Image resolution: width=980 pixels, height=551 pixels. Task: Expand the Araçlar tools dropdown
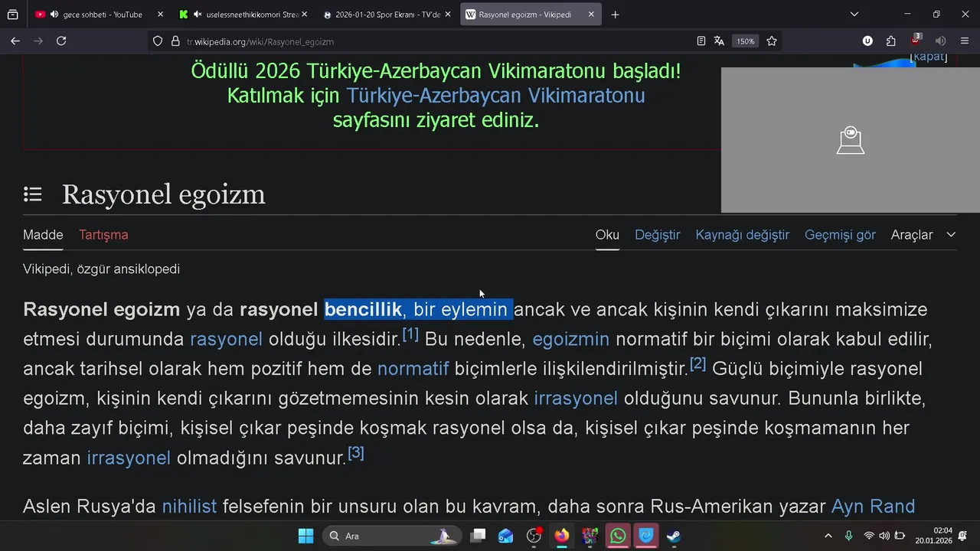(923, 235)
